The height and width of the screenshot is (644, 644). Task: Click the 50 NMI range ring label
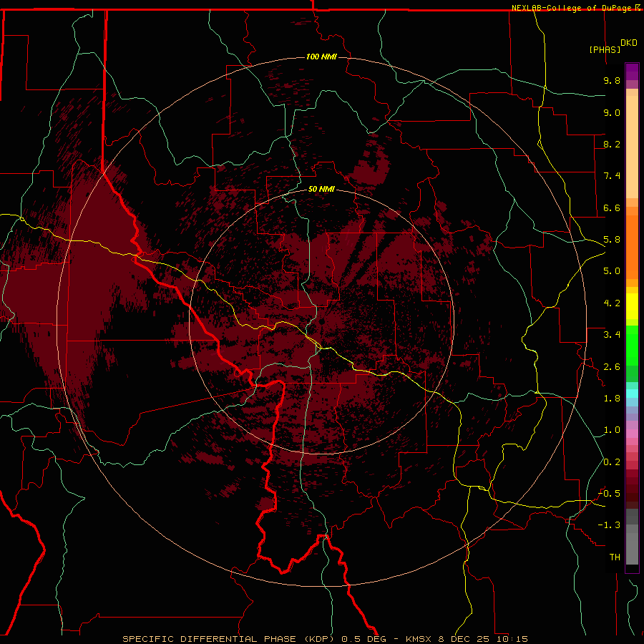321,189
